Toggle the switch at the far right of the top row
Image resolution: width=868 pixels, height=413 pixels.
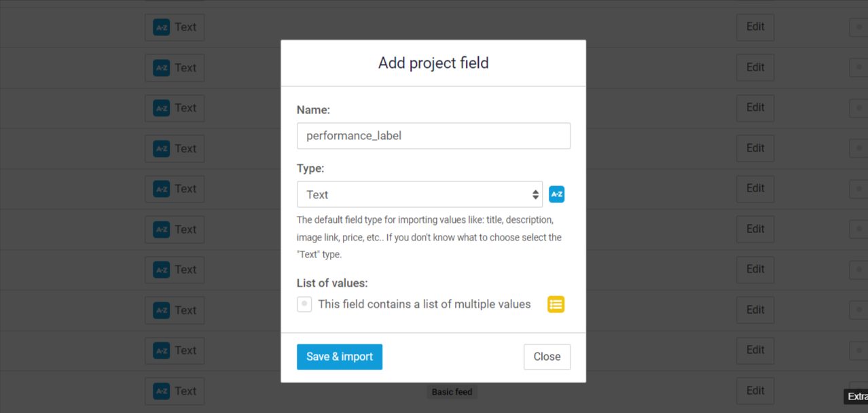[858, 27]
